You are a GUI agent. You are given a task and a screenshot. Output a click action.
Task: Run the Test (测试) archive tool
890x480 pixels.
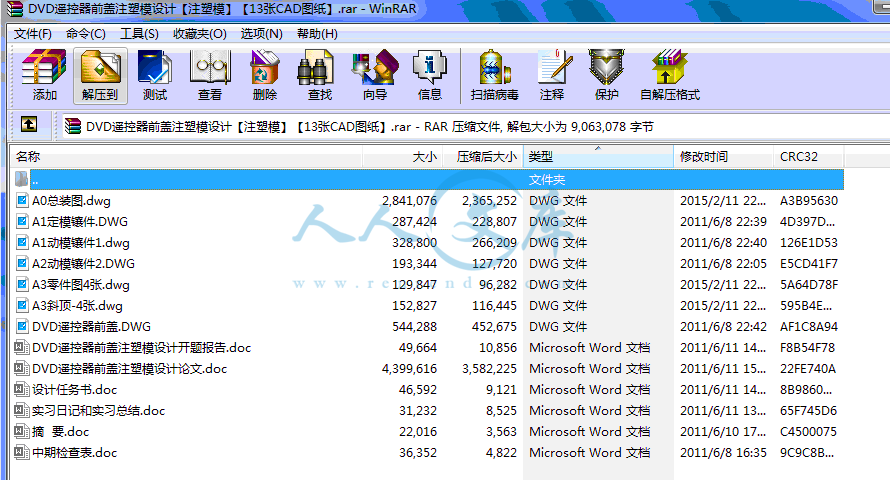(154, 75)
